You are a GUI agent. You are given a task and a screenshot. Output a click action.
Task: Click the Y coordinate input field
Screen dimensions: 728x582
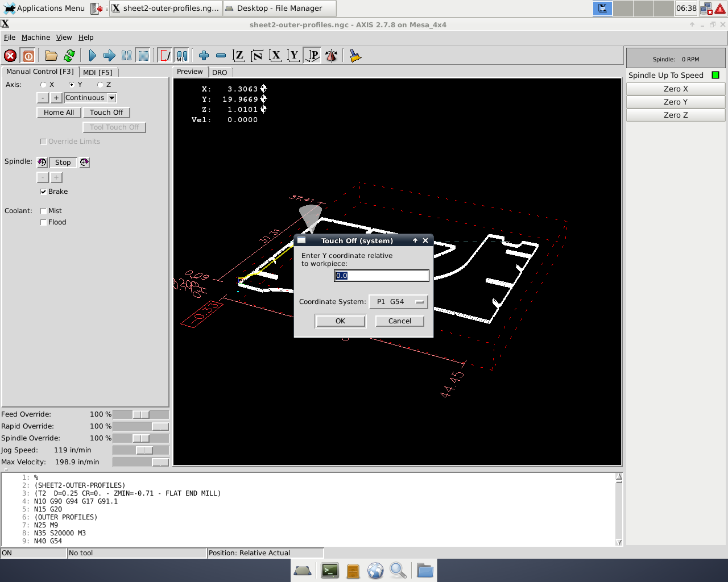tap(382, 276)
